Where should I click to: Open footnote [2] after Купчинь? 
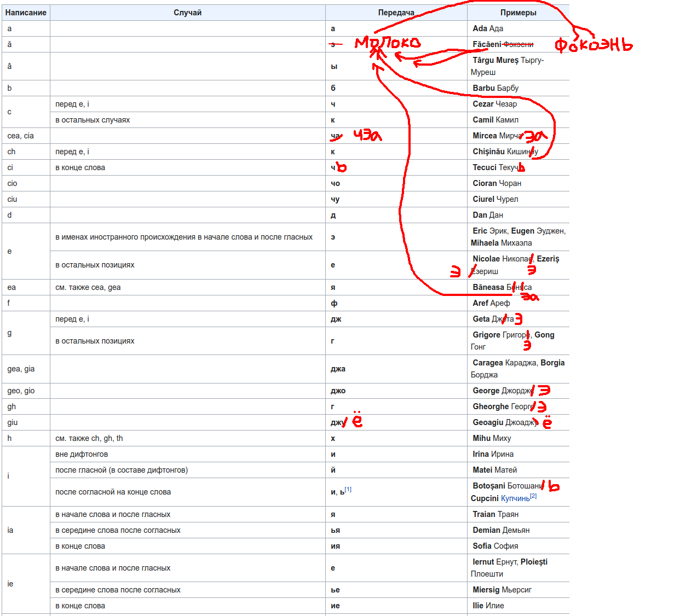533,496
